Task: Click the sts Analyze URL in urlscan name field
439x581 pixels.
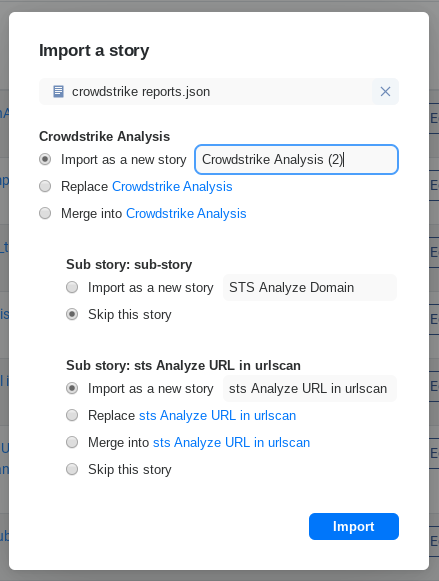Action: [x=310, y=389]
